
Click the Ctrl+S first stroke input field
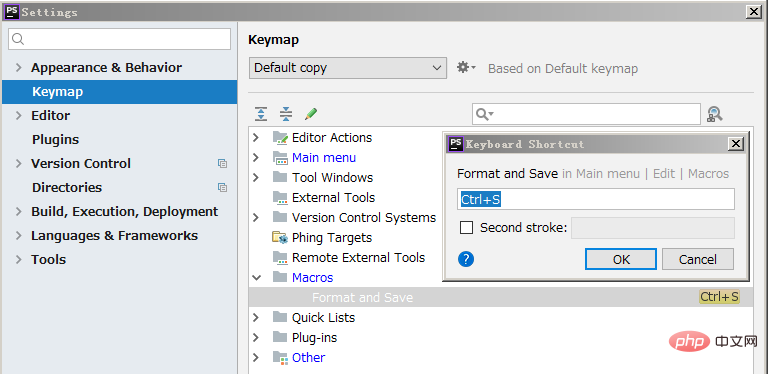[596, 199]
